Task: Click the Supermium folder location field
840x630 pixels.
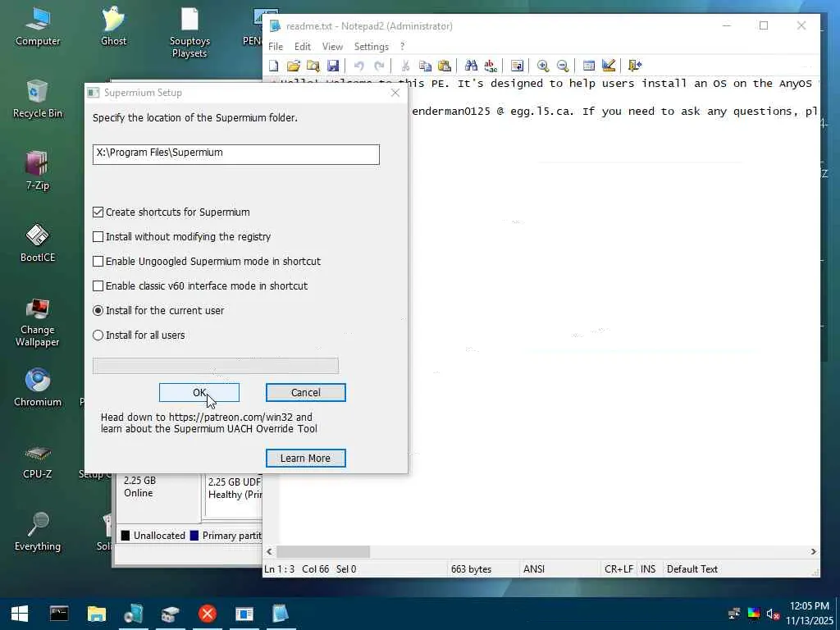Action: tap(236, 154)
